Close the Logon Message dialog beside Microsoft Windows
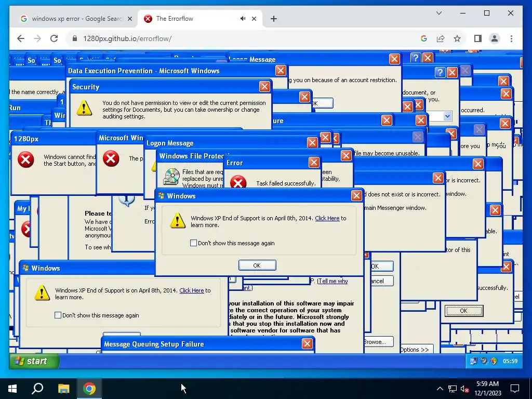 [x=312, y=142]
